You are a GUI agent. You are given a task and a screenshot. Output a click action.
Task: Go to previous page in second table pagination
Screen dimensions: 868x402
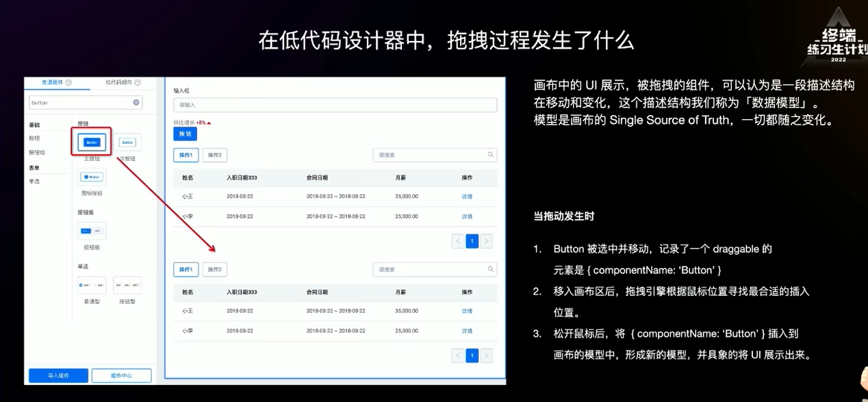458,355
